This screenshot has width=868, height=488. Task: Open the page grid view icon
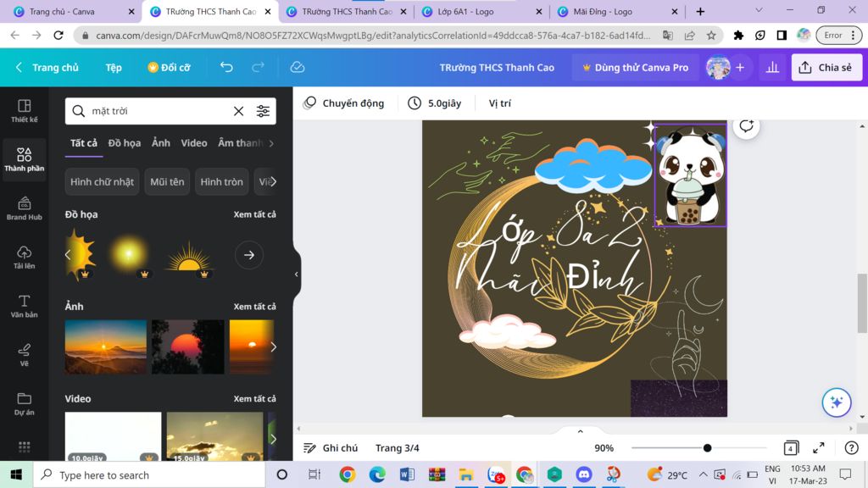tap(791, 447)
